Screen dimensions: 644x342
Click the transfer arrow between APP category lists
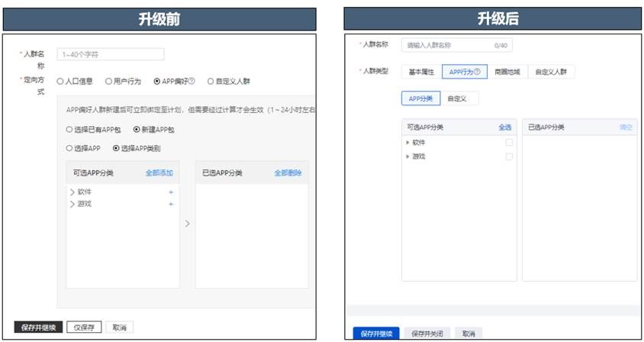[188, 224]
